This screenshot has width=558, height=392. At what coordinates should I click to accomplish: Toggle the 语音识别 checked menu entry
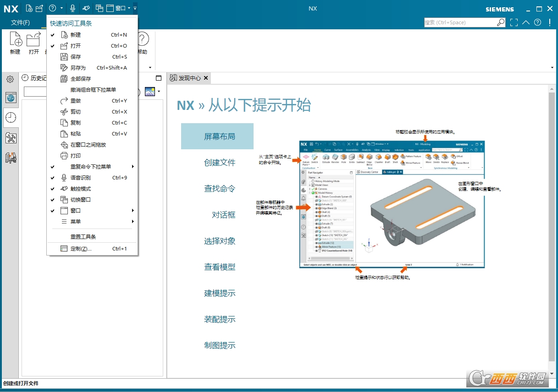(x=92, y=178)
